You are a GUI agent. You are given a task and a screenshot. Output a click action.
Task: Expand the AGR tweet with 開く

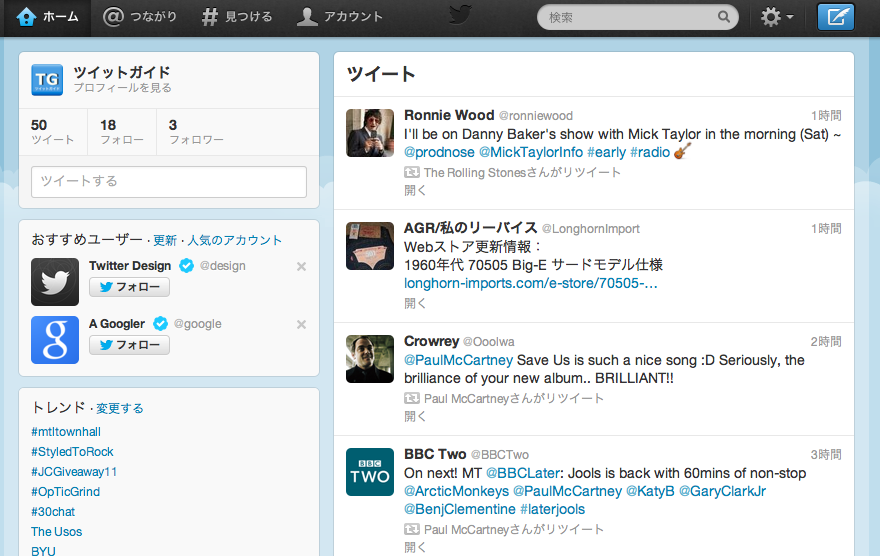click(x=415, y=303)
